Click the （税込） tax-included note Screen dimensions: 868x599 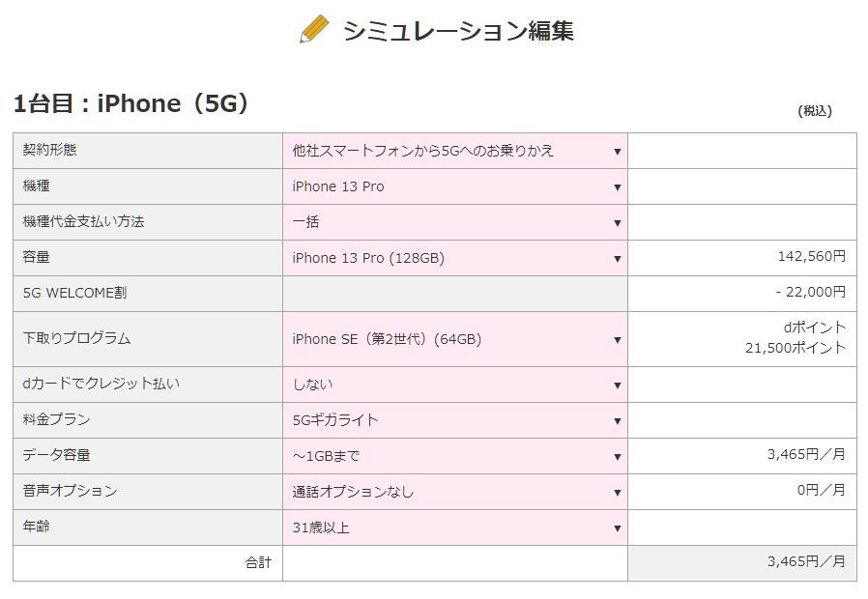coord(815,111)
